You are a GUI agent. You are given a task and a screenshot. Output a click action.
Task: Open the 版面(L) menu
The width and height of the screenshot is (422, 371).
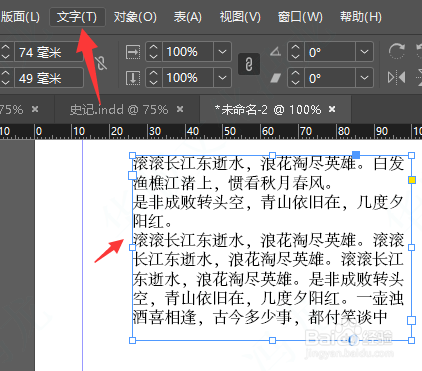[x=20, y=17]
